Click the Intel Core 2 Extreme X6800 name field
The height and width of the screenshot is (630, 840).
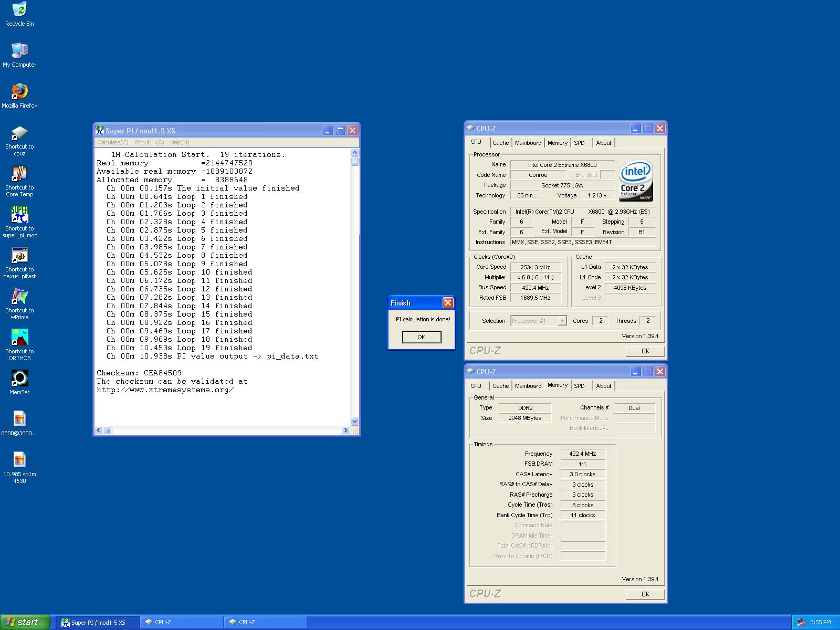coord(562,165)
